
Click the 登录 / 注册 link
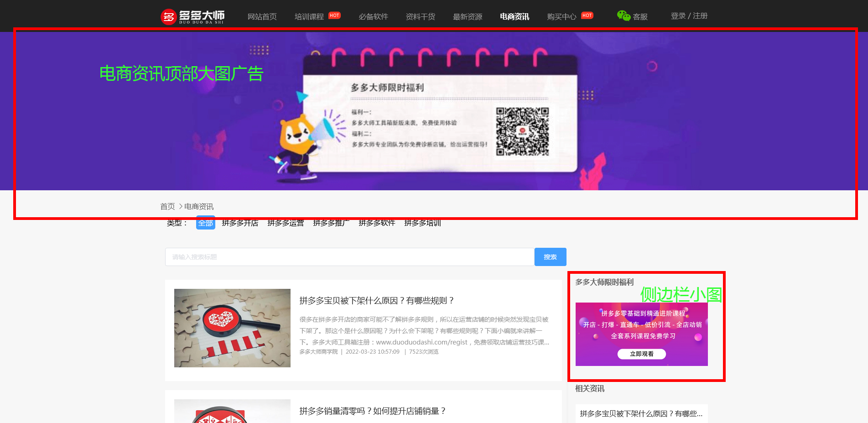click(689, 16)
